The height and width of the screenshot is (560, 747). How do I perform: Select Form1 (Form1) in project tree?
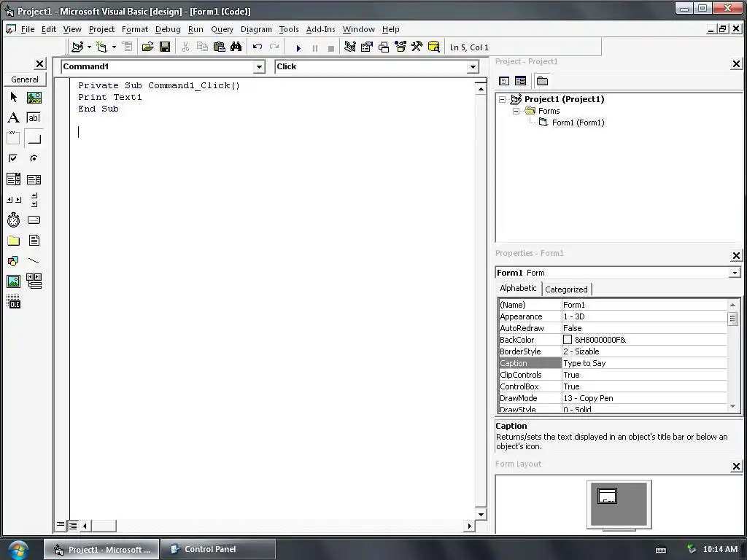(578, 122)
